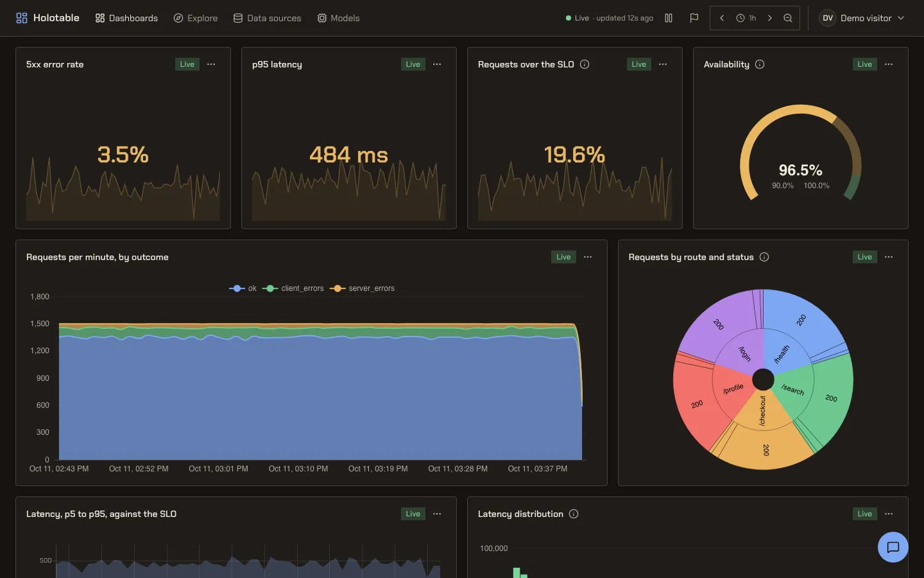This screenshot has height=578, width=924.
Task: Open Requests by route and status panel menu
Action: pos(889,257)
